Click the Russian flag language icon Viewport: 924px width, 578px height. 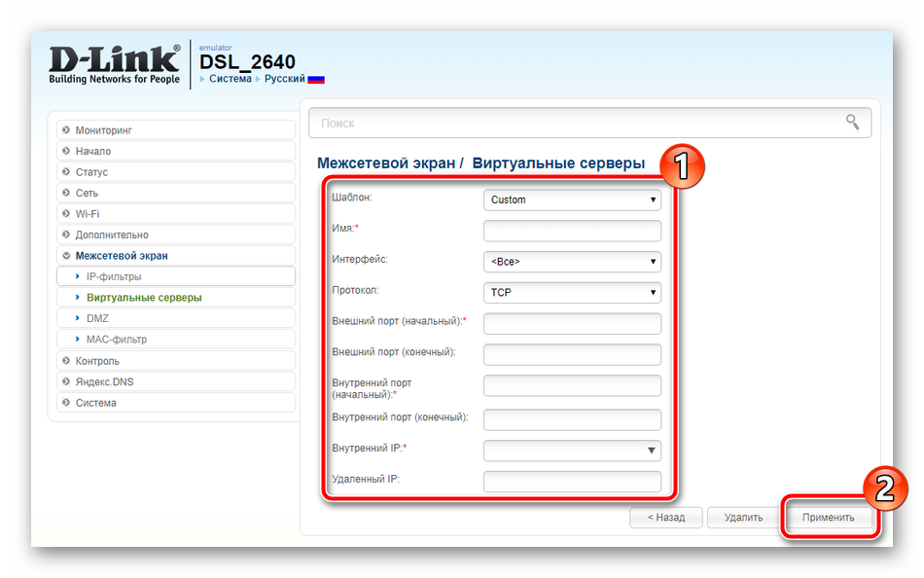pos(316,79)
